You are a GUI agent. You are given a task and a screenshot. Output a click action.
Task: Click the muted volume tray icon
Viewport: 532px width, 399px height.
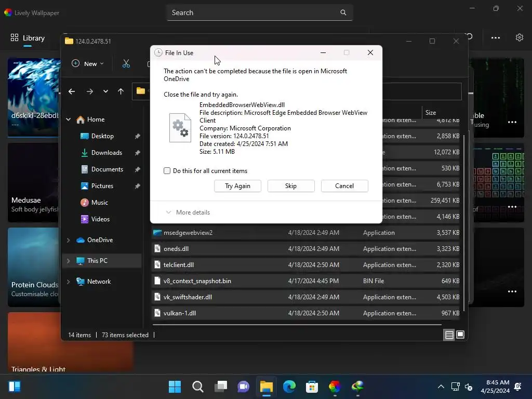(469, 387)
